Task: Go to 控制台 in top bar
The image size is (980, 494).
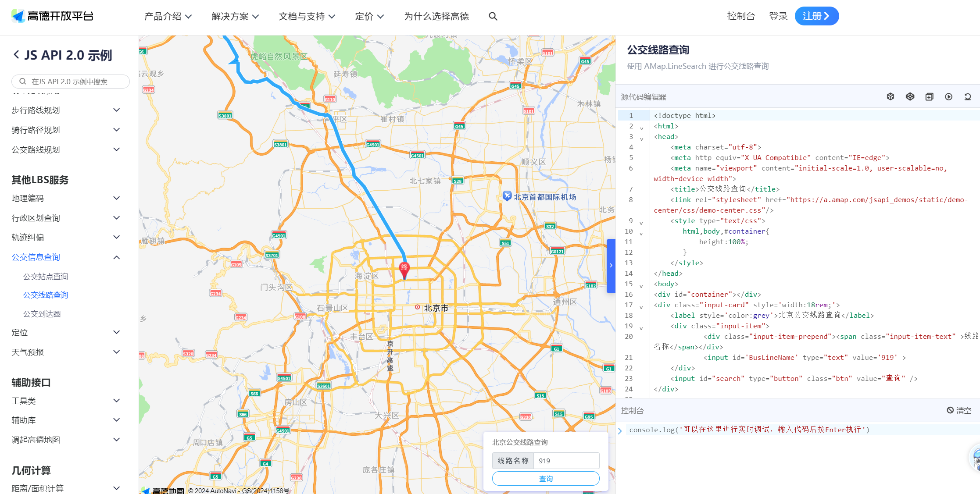Action: pos(741,16)
